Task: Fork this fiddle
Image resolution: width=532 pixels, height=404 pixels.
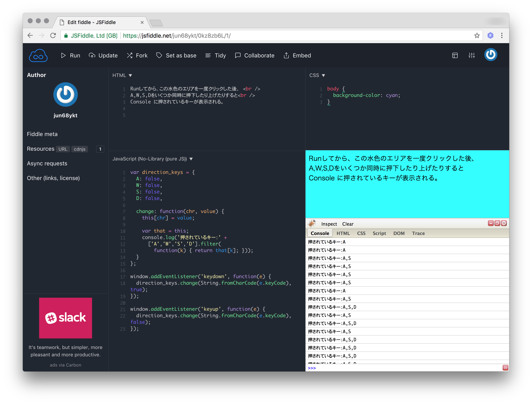Action: coord(137,56)
